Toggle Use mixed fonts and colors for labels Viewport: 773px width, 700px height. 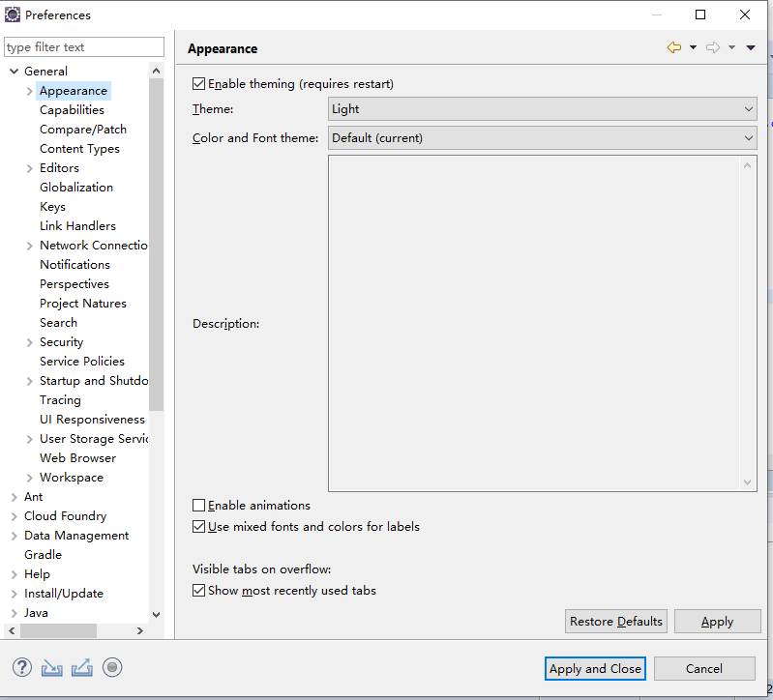[198, 527]
